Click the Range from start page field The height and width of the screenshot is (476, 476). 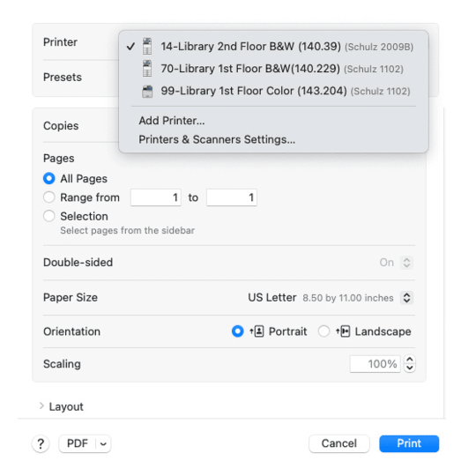156,197
